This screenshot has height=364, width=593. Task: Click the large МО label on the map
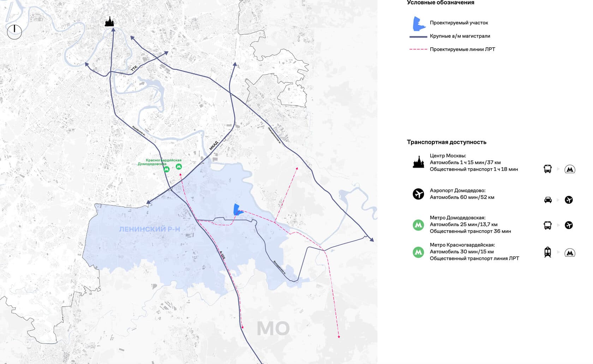coord(273,329)
